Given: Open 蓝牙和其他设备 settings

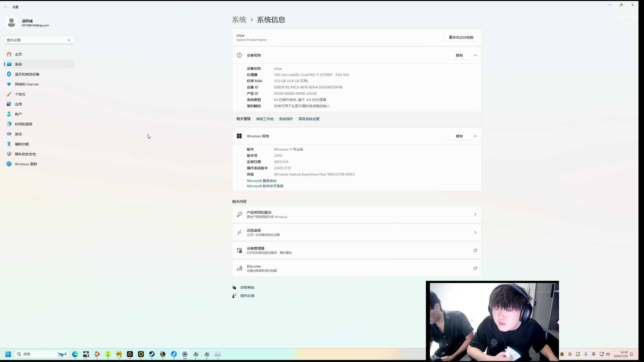Looking at the screenshot, I should click(x=39, y=74).
